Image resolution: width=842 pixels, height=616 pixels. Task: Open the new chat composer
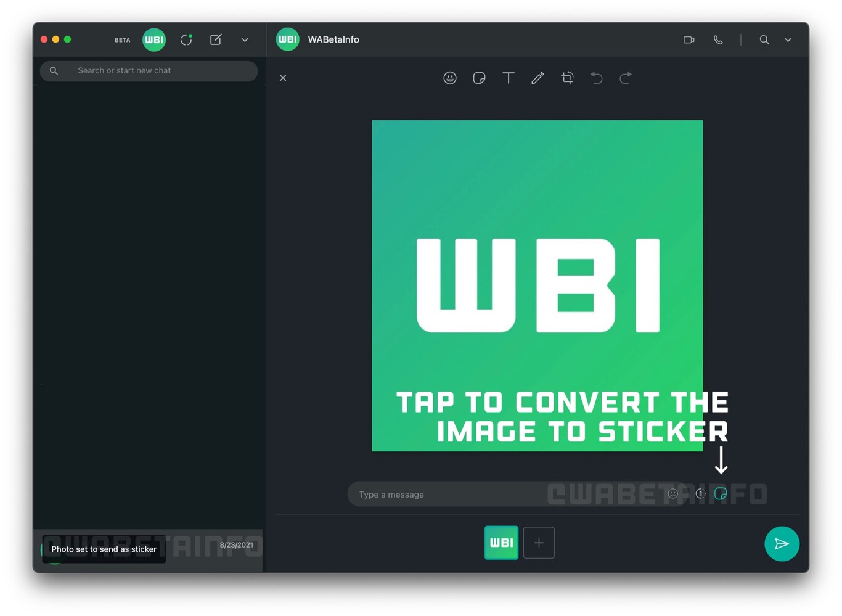click(x=216, y=39)
